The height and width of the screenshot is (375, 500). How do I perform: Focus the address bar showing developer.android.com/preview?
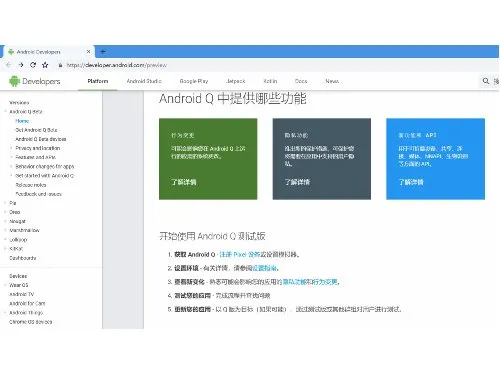point(117,65)
